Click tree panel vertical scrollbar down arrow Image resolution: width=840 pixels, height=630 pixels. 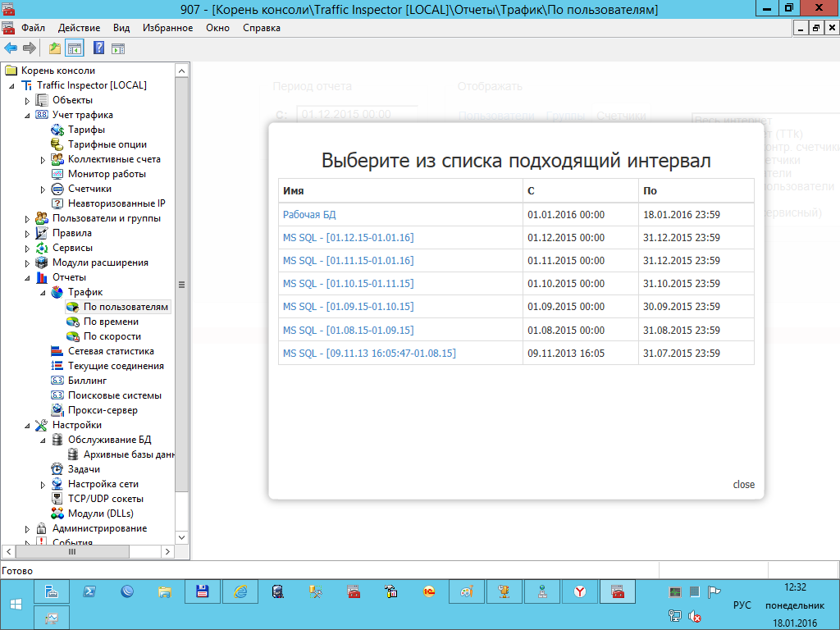(x=181, y=537)
